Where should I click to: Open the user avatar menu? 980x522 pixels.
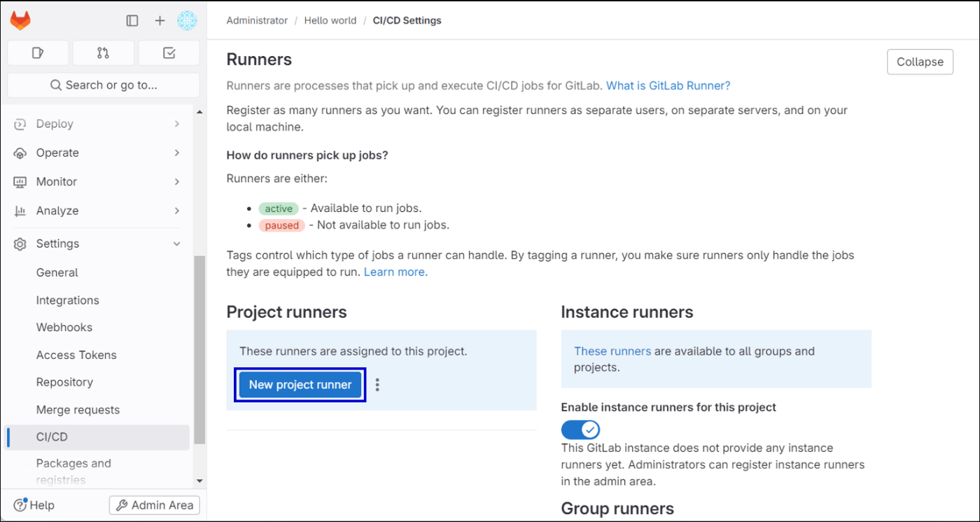[188, 21]
